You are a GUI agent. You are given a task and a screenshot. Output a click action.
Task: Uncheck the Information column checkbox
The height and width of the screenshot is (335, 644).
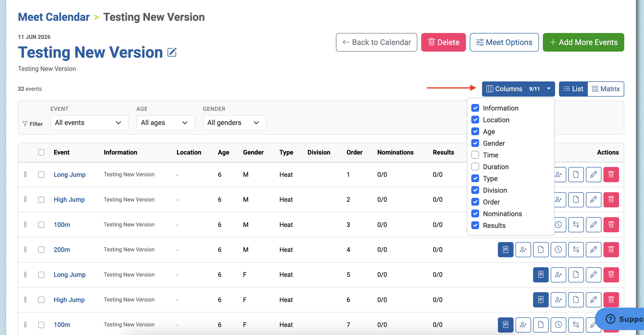pos(475,108)
